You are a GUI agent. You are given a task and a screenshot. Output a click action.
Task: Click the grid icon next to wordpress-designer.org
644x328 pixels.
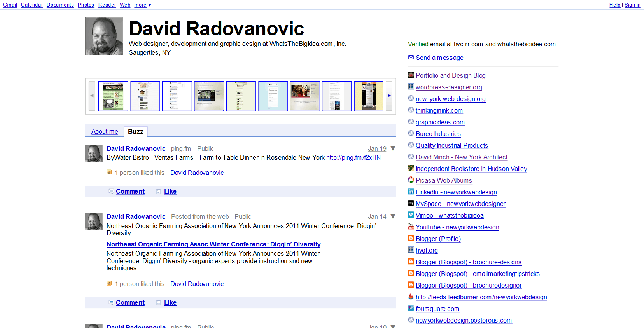tap(411, 86)
